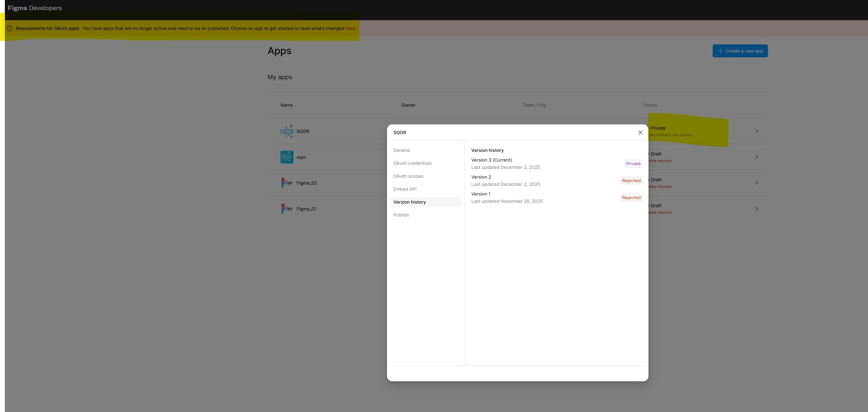Screen dimensions: 868x412
Task: Click the Rejected badge for Version 1
Action: pyautogui.click(x=631, y=198)
